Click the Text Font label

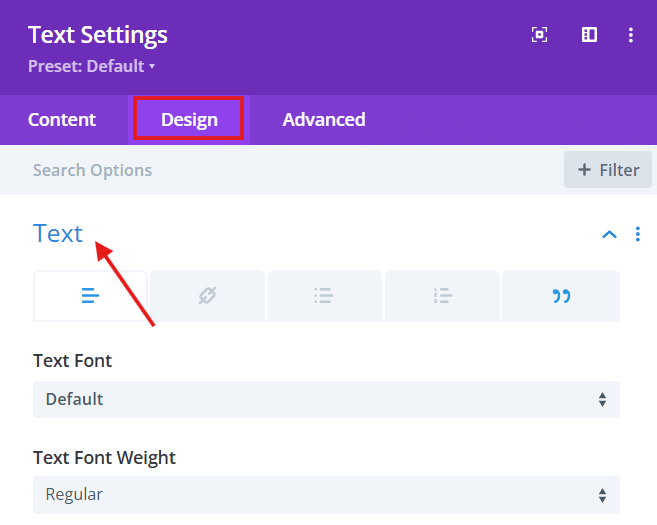coord(72,361)
